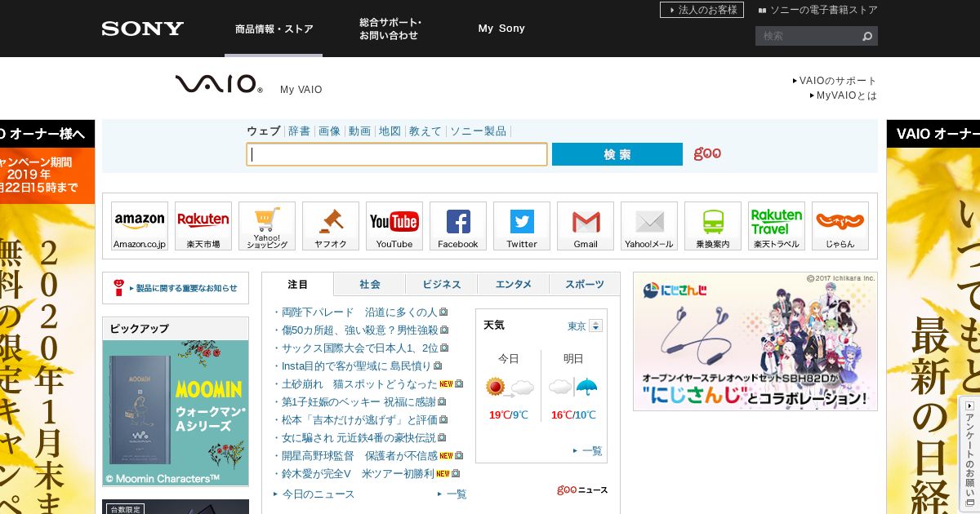Click the camera icon beside 両陛下パレード headline
The width and height of the screenshot is (980, 514).
(443, 312)
